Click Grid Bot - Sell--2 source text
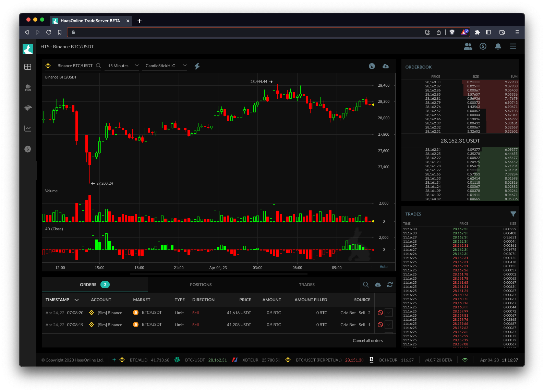 [x=355, y=313]
